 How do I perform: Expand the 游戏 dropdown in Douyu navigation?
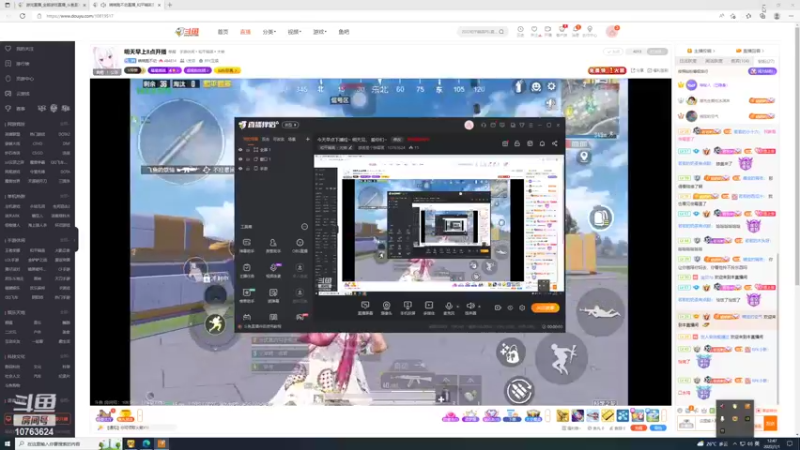click(319, 32)
